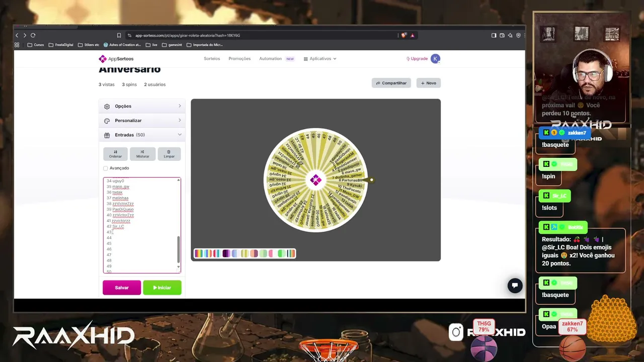Click entry line "37 melinhaa" in entries box
644x362 pixels.
[117, 198]
